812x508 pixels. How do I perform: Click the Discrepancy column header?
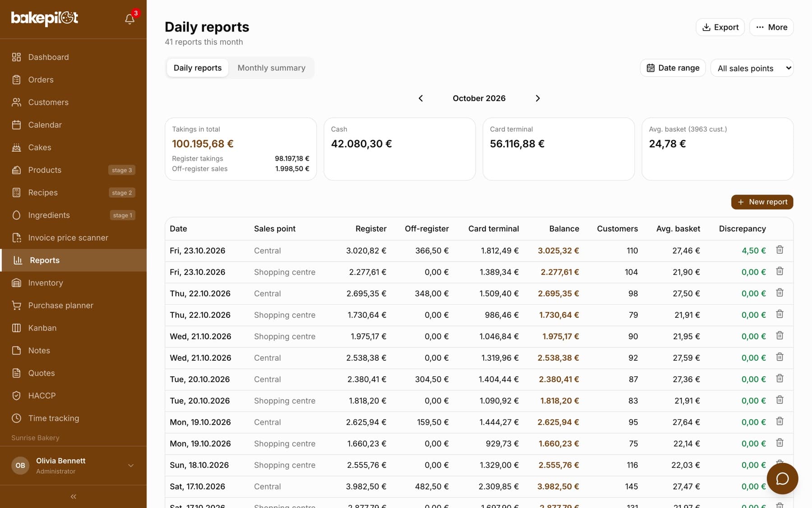click(742, 228)
